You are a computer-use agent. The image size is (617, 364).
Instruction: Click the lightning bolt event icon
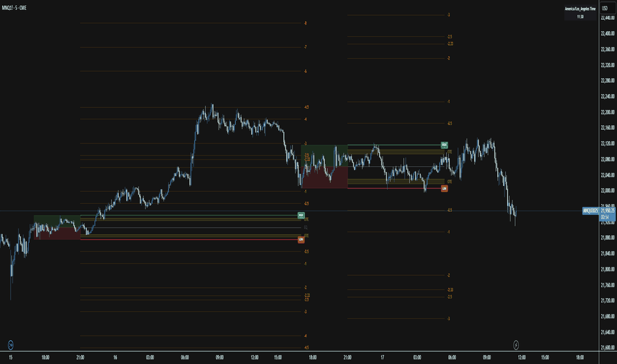tap(516, 345)
